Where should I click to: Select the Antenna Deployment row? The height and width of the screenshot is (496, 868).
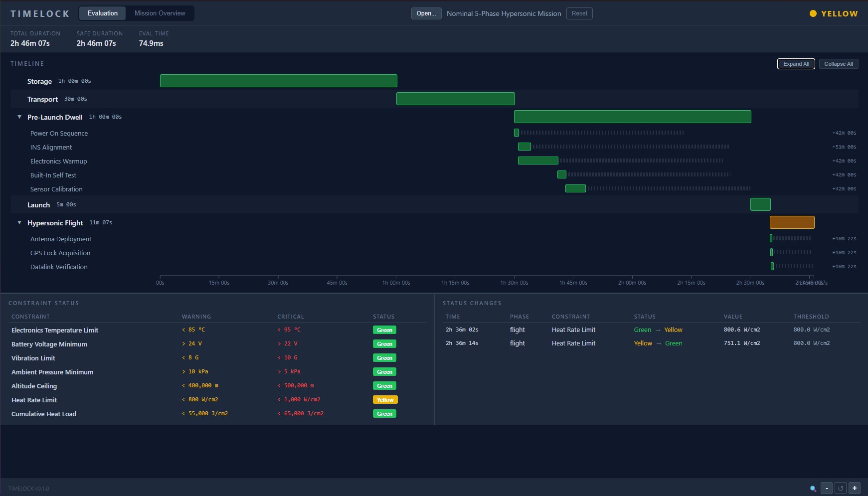[x=434, y=239]
